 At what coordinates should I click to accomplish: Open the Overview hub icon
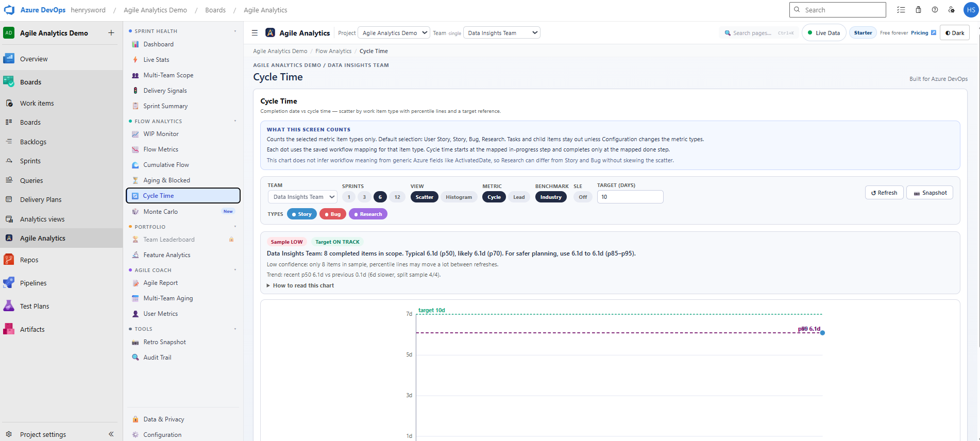[9, 59]
